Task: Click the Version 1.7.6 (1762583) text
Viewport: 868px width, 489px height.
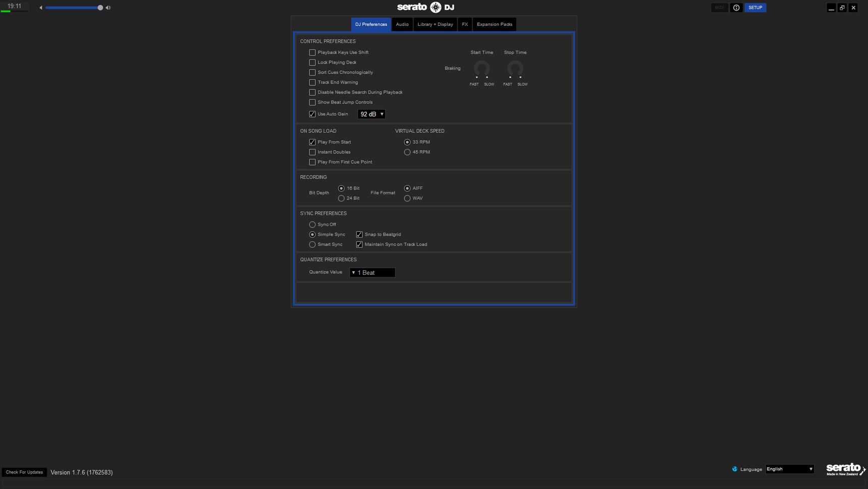Action: (82, 472)
